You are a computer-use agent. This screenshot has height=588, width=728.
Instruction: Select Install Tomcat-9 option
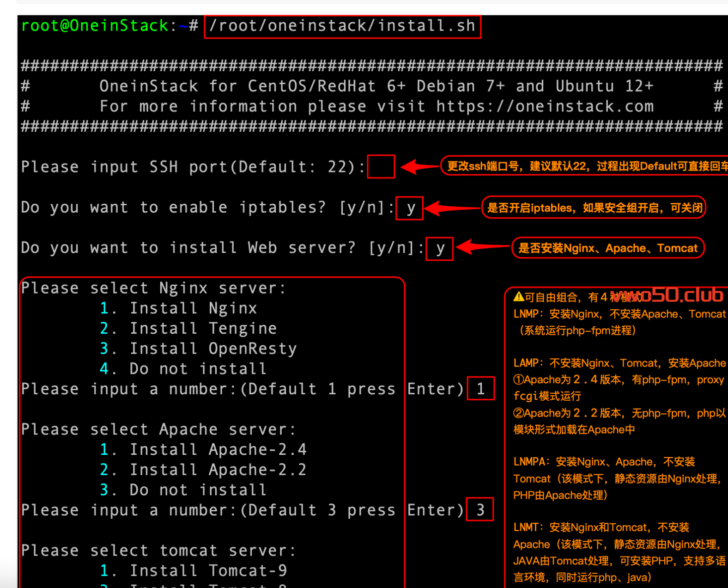208,570
